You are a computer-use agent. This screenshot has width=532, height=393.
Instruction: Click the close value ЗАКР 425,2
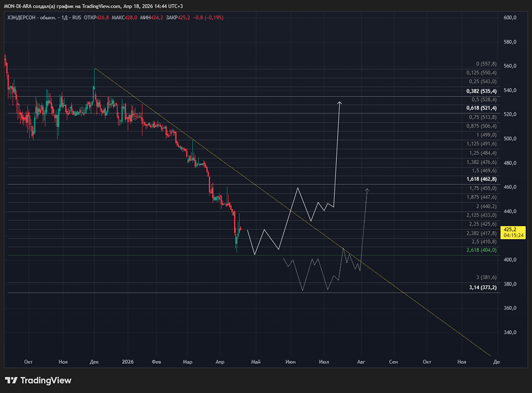coord(178,18)
